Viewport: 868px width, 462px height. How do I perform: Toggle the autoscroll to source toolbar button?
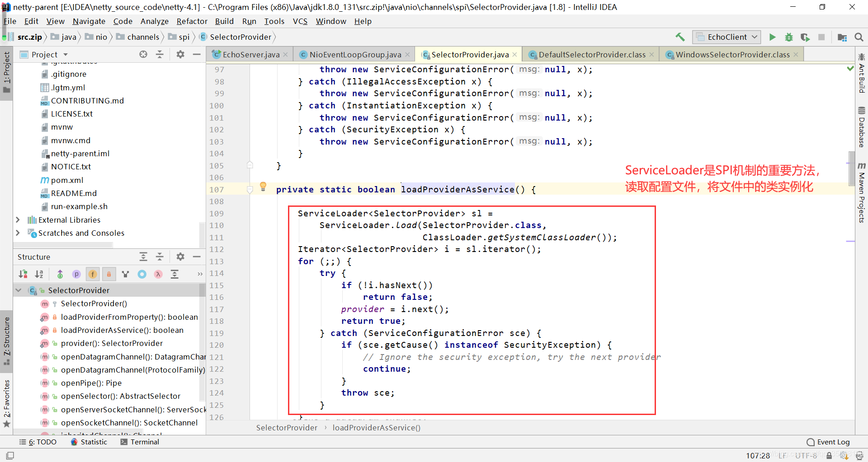[175, 274]
